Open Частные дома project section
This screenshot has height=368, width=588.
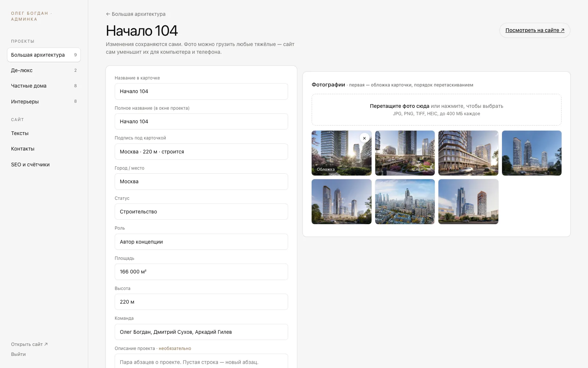(44, 86)
